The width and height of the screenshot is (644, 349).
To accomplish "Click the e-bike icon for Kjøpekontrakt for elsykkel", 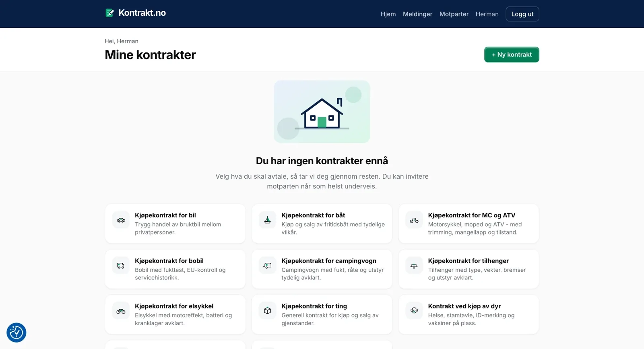I will (121, 311).
